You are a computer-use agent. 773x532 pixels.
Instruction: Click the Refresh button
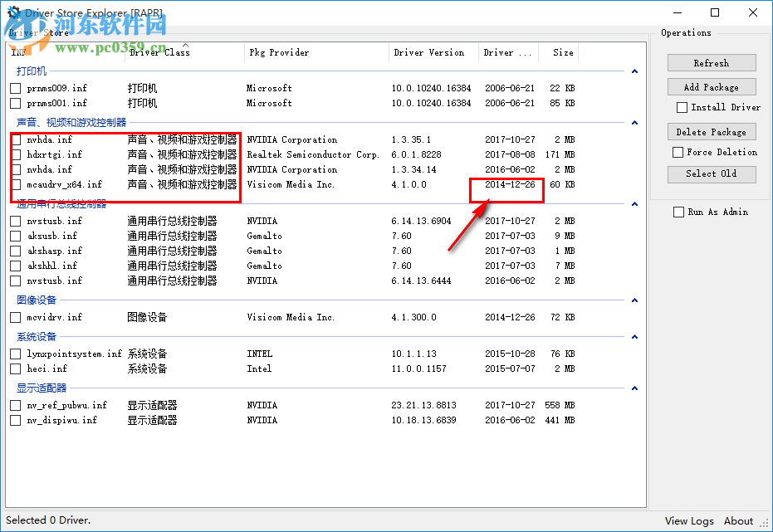[x=712, y=62]
